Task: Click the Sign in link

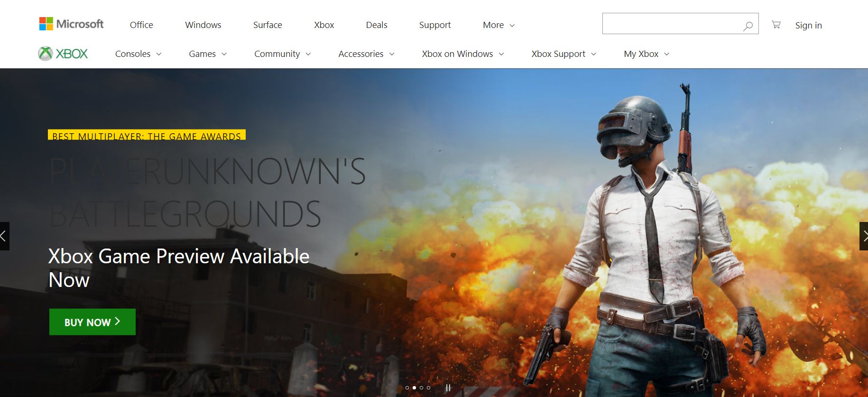Action: coord(808,26)
